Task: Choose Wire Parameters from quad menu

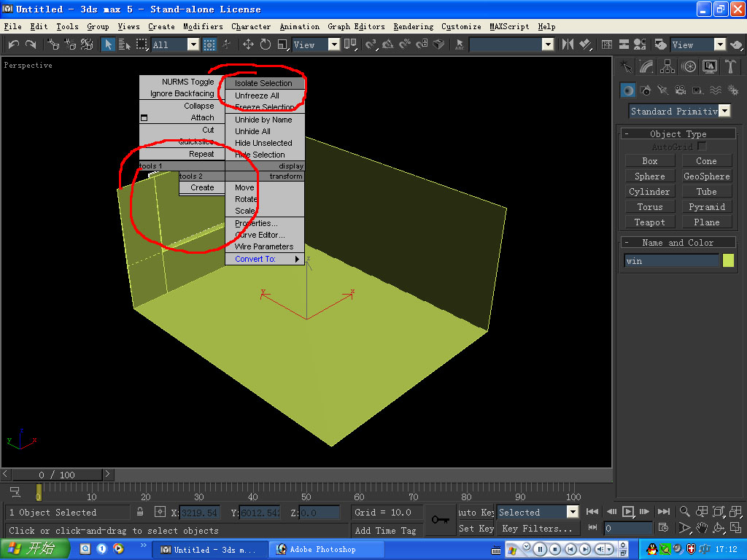Action: 264,246
